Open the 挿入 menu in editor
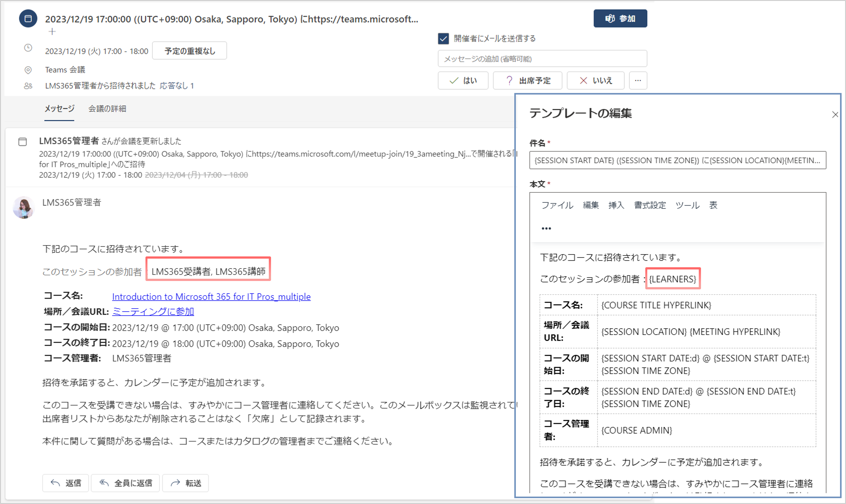 616,205
